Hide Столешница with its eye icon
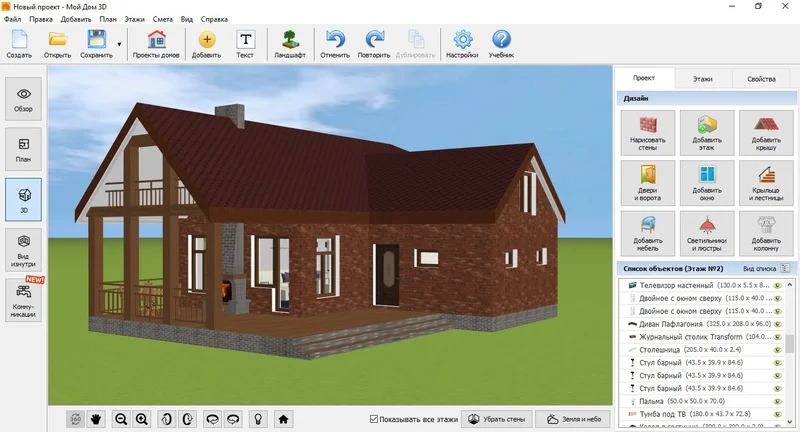 [778, 350]
